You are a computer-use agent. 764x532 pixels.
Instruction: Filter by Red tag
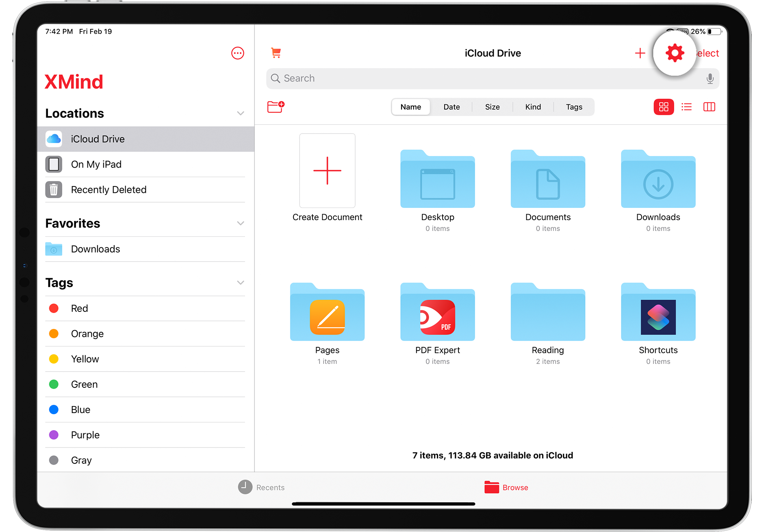(145, 308)
